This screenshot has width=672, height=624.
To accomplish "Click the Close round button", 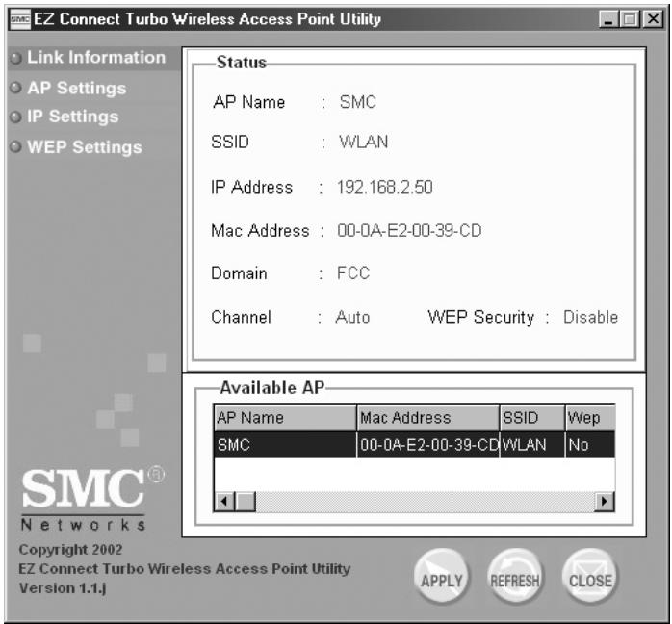I will point(590,576).
